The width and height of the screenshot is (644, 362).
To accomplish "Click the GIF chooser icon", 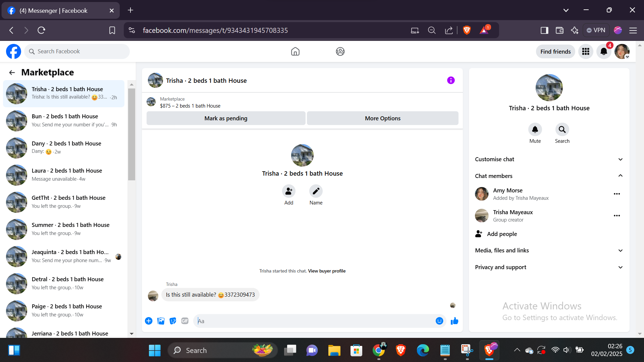I will coord(185,321).
